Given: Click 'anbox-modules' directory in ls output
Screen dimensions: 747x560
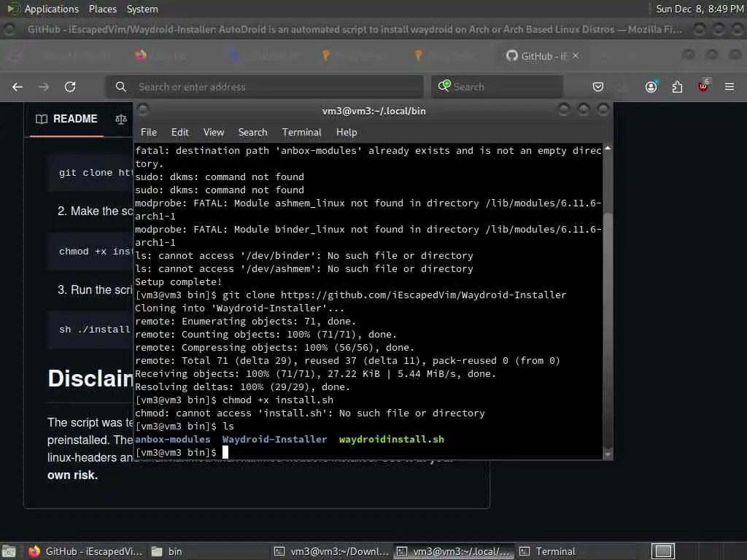Looking at the screenshot, I should [172, 440].
